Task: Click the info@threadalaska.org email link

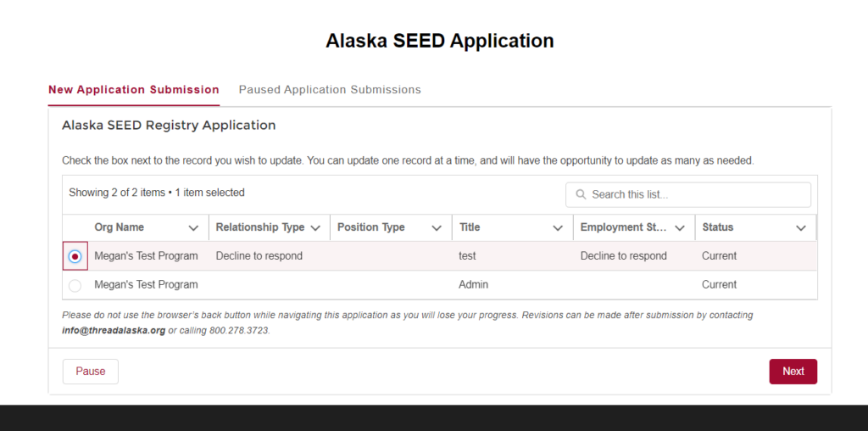Action: [x=114, y=331]
